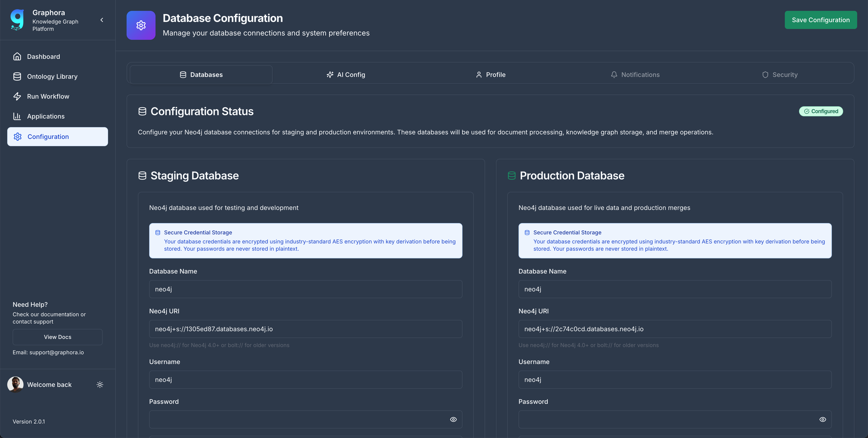Collapse the sidebar with the chevron arrow

102,20
